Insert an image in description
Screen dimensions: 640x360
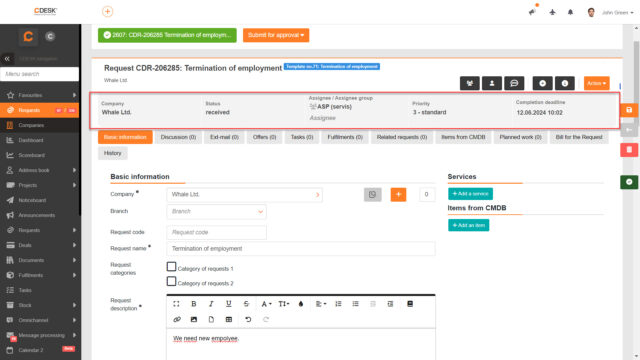(194, 319)
